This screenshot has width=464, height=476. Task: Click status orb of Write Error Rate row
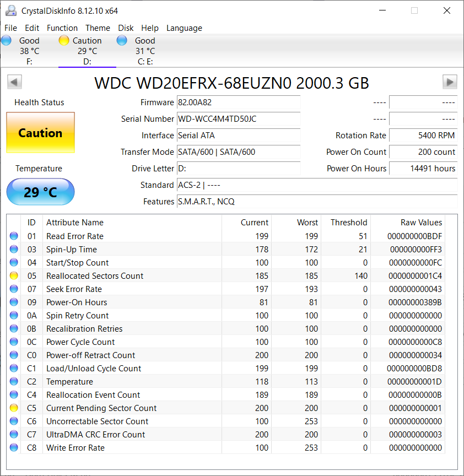(x=14, y=447)
